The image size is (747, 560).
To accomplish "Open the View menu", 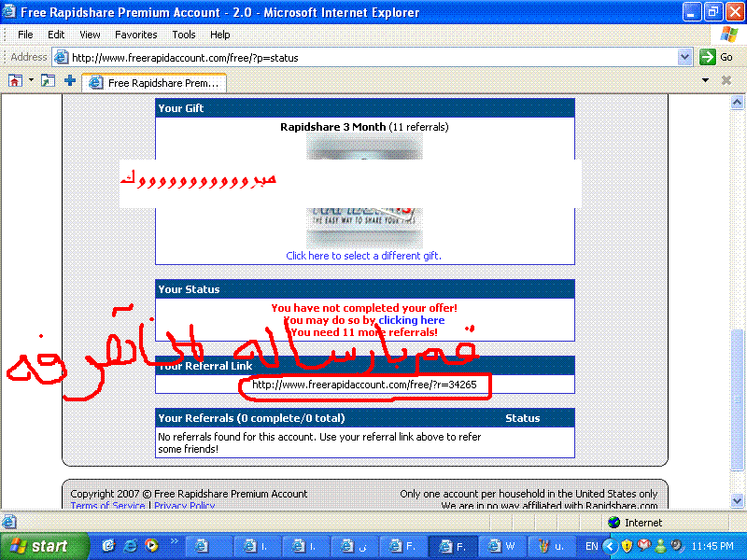I will point(90,35).
